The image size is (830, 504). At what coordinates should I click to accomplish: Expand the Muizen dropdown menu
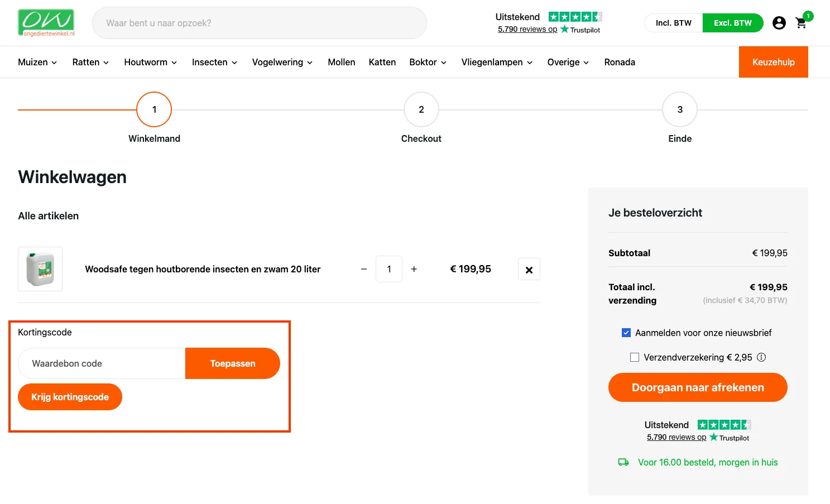tap(37, 62)
